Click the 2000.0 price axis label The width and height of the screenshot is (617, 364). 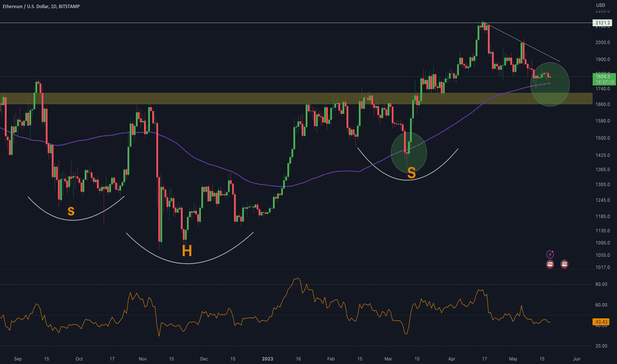pyautogui.click(x=602, y=43)
